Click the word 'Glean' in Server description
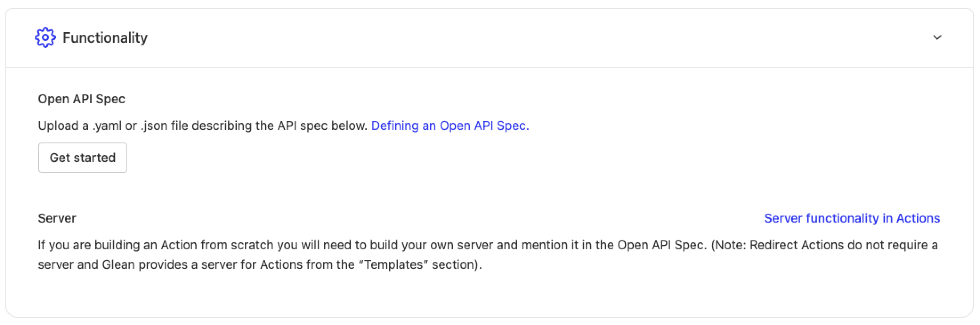 click(x=118, y=264)
